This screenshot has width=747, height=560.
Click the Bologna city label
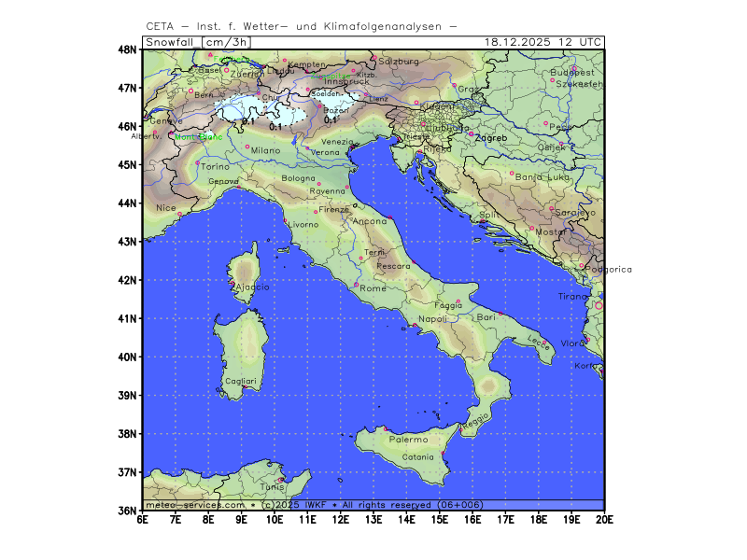[x=299, y=178]
